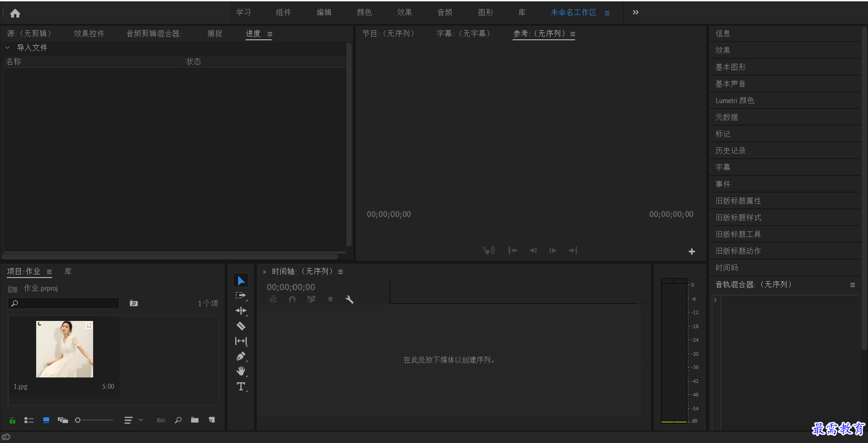Click Automate to Sequence icon
868x443 pixels.
161,420
